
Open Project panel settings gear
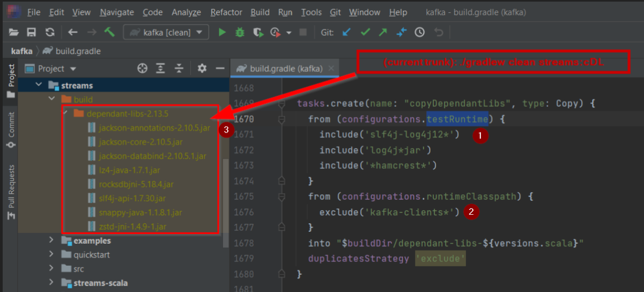point(202,68)
